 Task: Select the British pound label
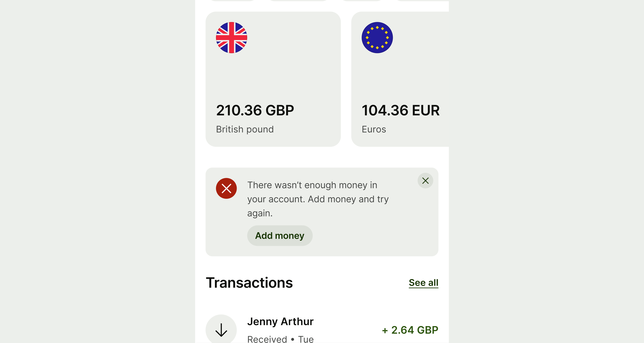click(245, 129)
